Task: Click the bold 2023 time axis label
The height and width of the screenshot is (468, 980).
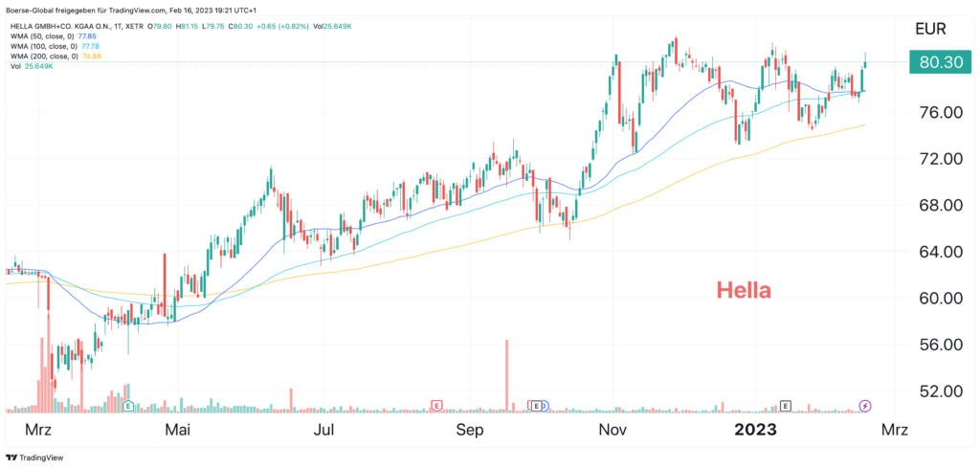Action: [755, 430]
